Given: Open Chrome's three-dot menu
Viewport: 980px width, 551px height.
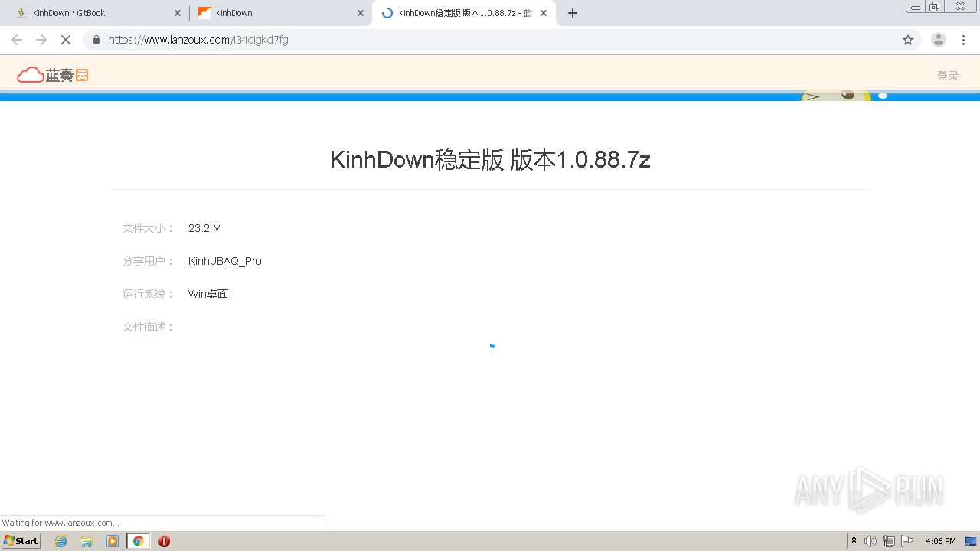Looking at the screenshot, I should pyautogui.click(x=964, y=40).
